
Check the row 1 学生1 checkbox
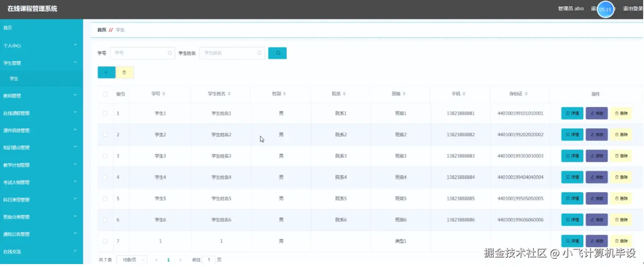105,114
